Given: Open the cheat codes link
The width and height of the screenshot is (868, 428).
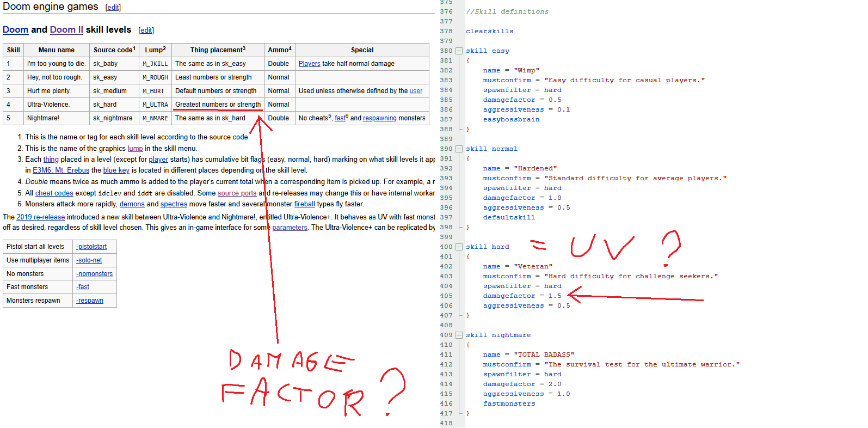Looking at the screenshot, I should click(x=54, y=193).
